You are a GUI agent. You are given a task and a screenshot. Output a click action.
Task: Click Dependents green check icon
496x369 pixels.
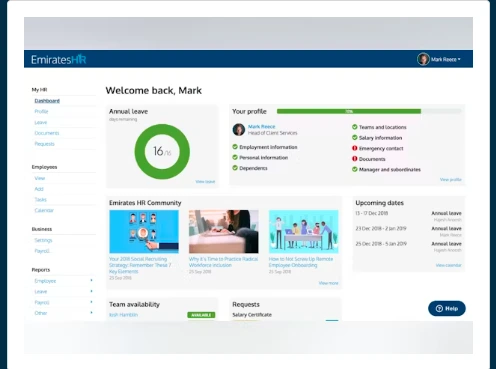click(x=235, y=168)
